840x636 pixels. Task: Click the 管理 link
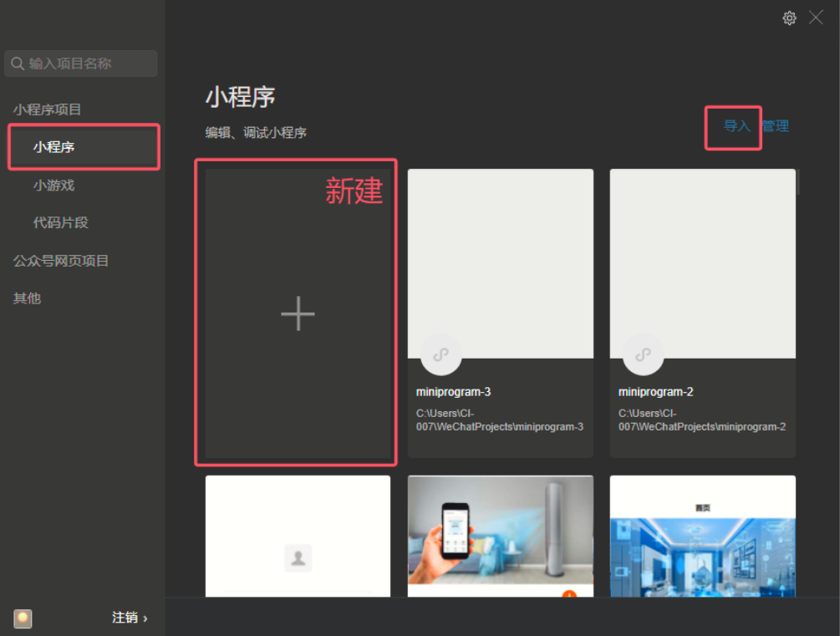(x=776, y=126)
